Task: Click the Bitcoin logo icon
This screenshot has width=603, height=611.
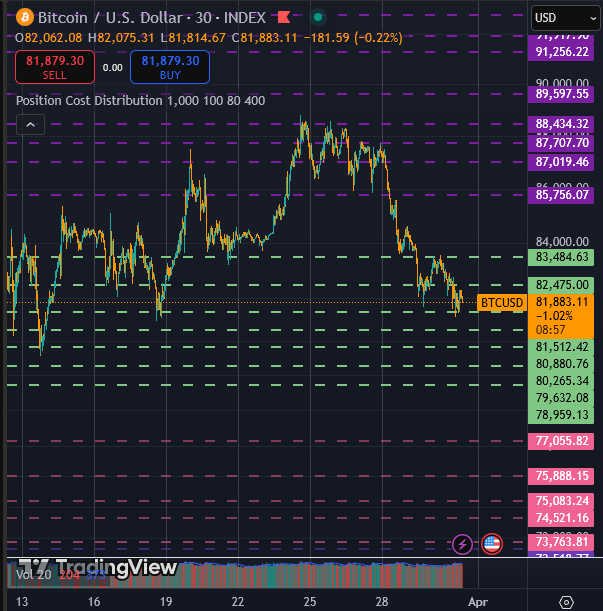Action: click(x=25, y=18)
